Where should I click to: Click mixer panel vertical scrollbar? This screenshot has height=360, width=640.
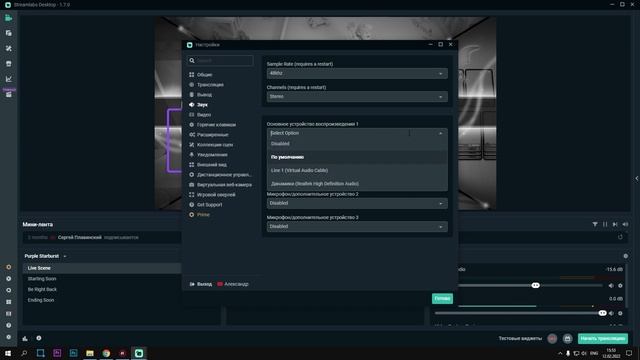pos(628,286)
